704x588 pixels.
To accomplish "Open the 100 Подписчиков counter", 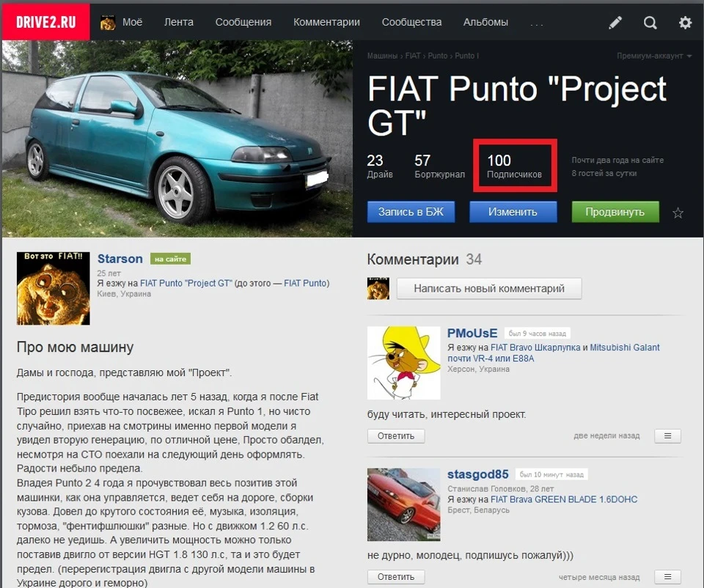I will coord(514,166).
